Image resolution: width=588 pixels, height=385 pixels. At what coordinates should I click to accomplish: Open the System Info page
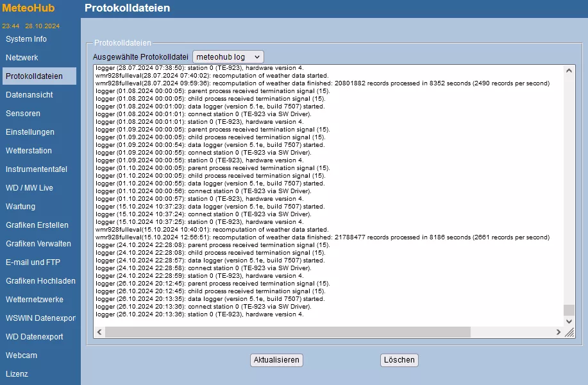pyautogui.click(x=26, y=39)
